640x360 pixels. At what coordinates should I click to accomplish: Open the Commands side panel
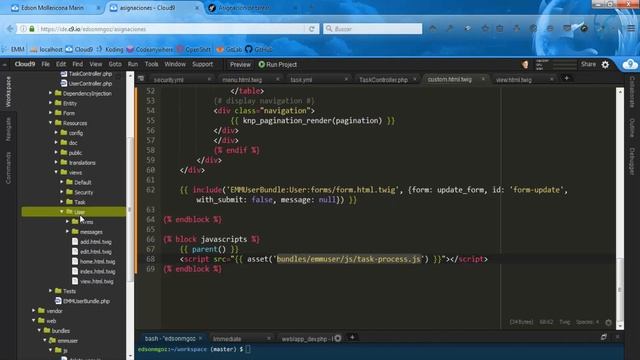tap(8, 167)
